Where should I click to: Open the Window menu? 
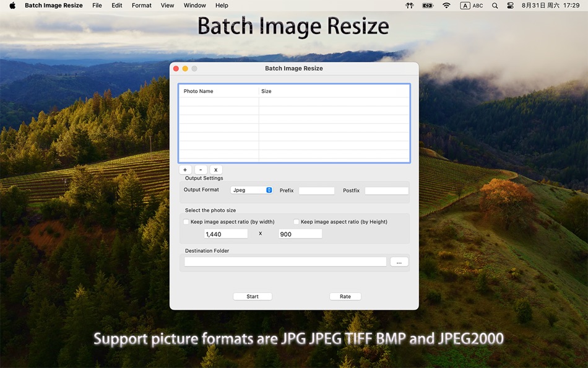(194, 5)
